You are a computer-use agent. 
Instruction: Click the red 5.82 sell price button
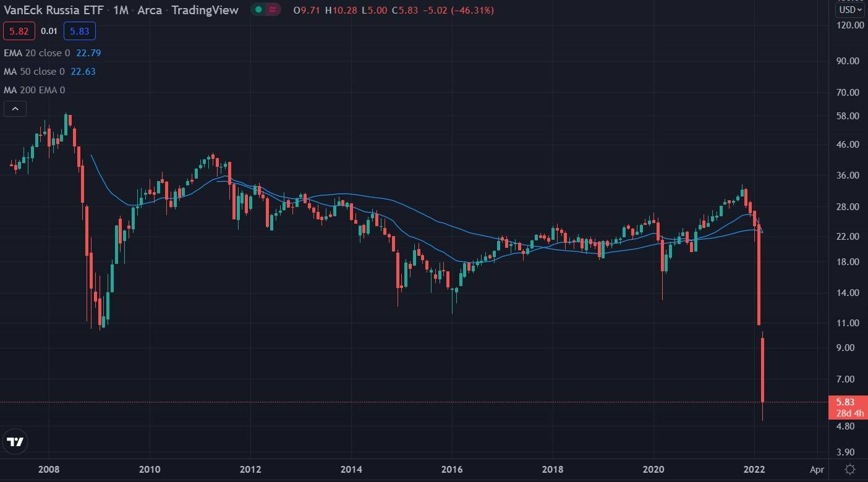coord(17,31)
